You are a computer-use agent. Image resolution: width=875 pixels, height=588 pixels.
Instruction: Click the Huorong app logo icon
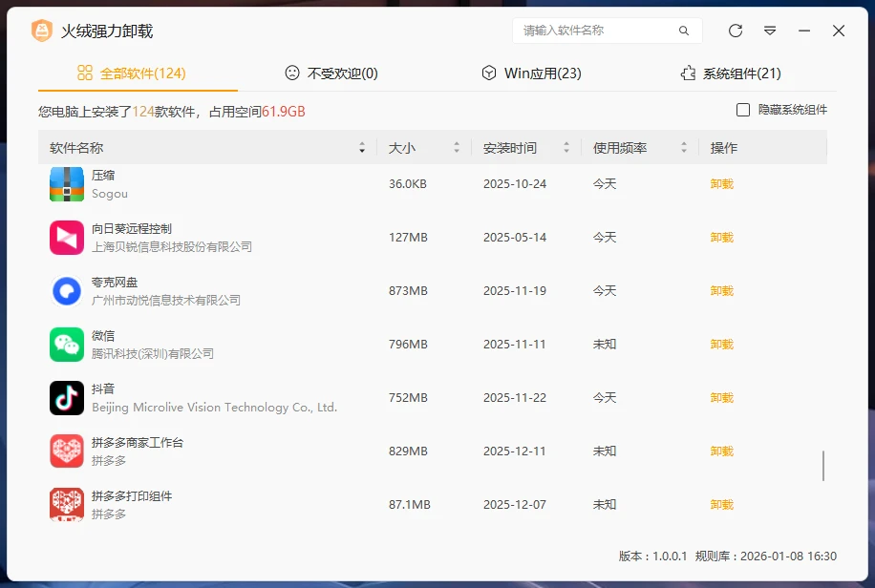40,31
